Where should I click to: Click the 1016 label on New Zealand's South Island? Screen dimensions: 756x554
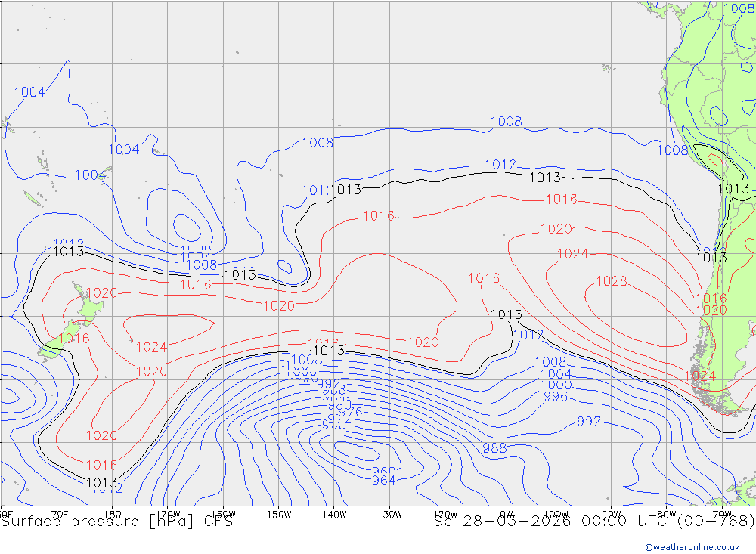74,339
